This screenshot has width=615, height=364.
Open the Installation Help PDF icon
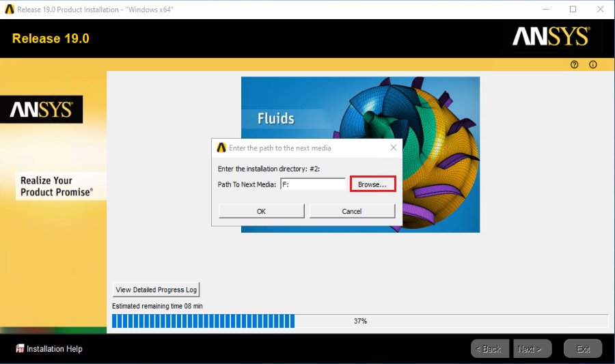(20, 348)
